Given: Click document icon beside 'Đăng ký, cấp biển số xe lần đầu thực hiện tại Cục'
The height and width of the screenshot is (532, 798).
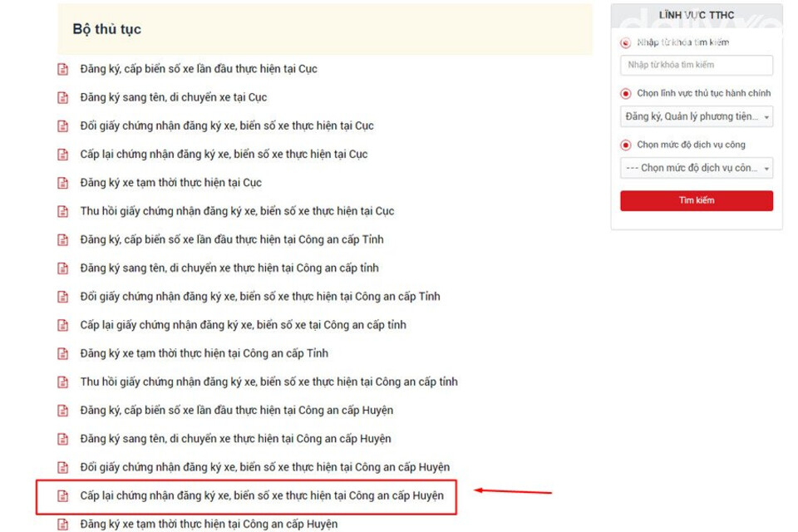Looking at the screenshot, I should tap(62, 69).
